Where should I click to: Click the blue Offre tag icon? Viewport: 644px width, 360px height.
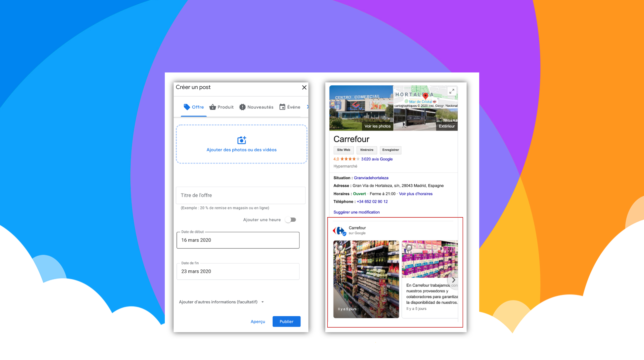187,107
